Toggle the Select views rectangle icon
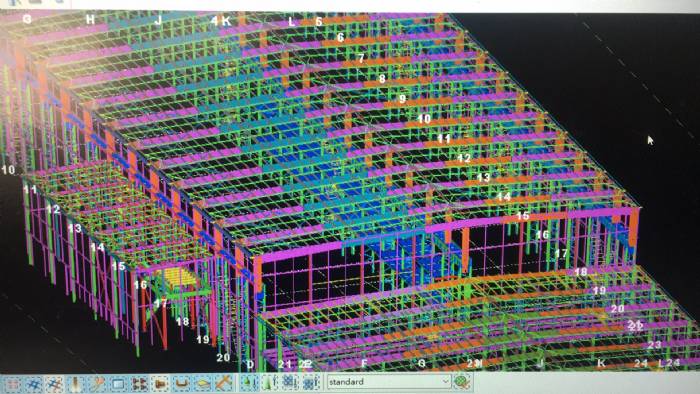 click(x=118, y=383)
